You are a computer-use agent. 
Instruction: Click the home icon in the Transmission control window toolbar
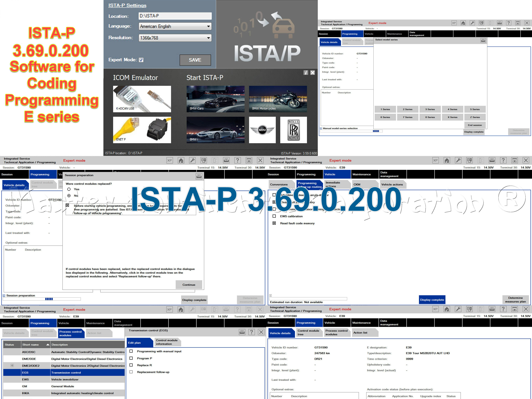[181, 310]
